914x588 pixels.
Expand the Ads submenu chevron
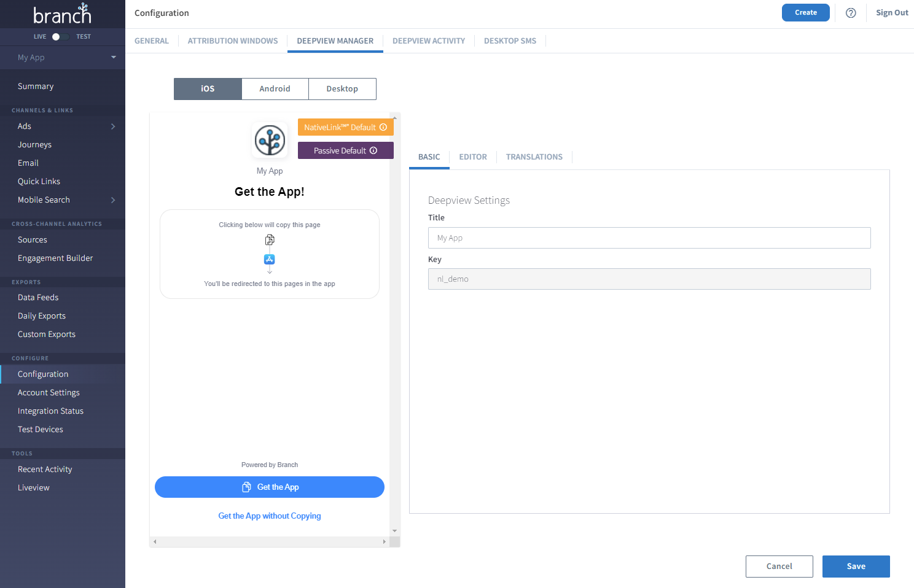click(x=113, y=126)
